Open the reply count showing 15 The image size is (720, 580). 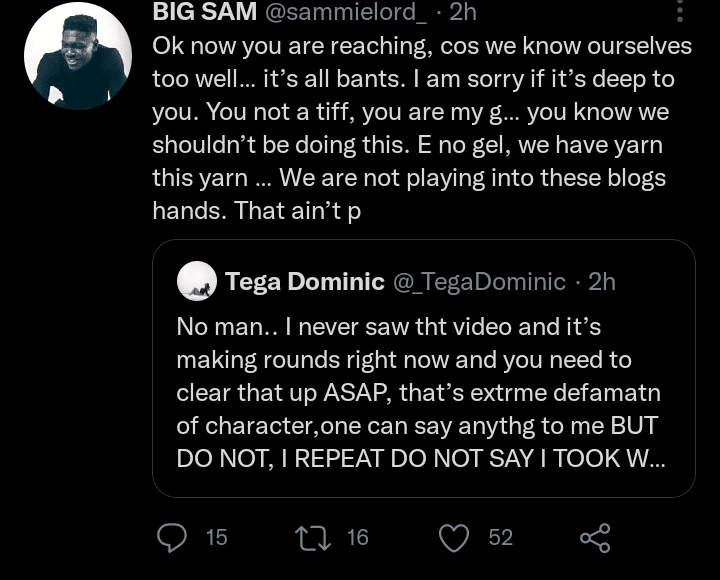(x=216, y=538)
